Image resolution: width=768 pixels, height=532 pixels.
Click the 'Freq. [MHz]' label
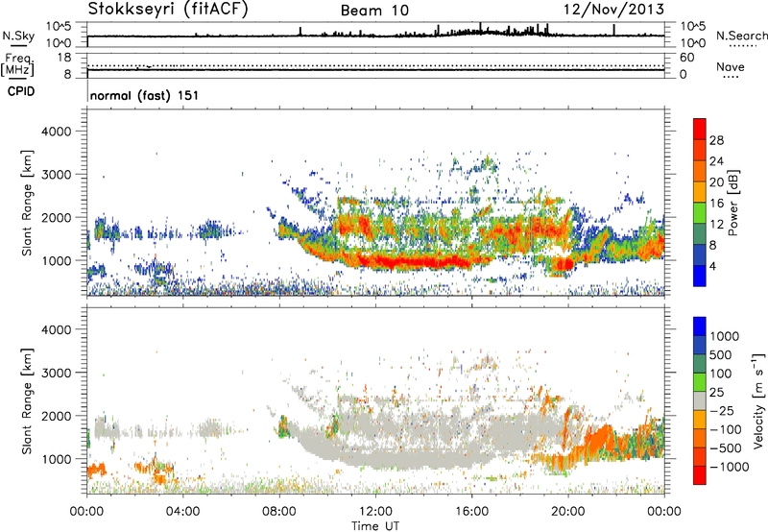click(17, 65)
